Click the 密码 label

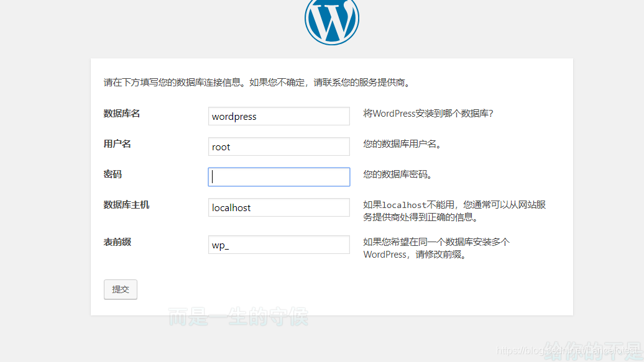tap(113, 174)
